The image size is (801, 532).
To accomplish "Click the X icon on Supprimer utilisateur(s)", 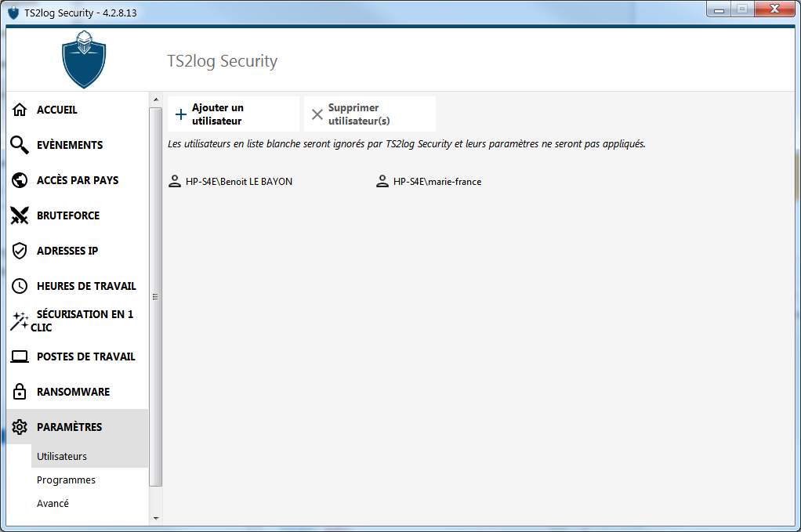I will (x=317, y=114).
